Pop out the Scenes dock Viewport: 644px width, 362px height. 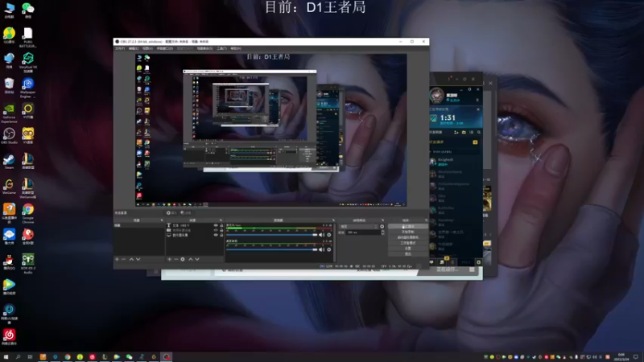click(x=162, y=220)
